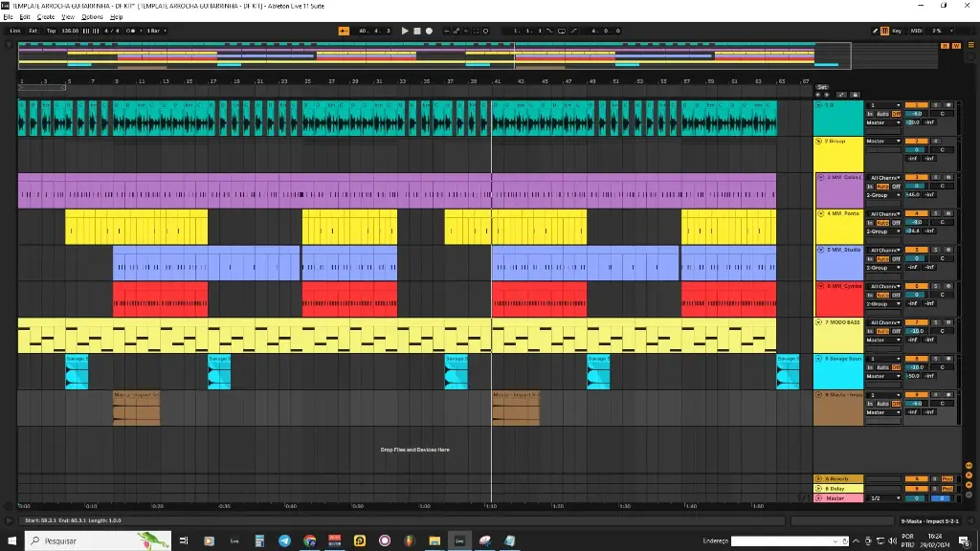Toggle the Follow playback button

click(344, 31)
